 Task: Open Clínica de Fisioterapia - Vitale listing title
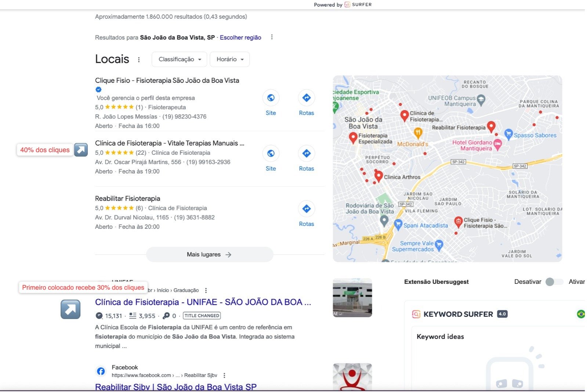[x=170, y=143]
